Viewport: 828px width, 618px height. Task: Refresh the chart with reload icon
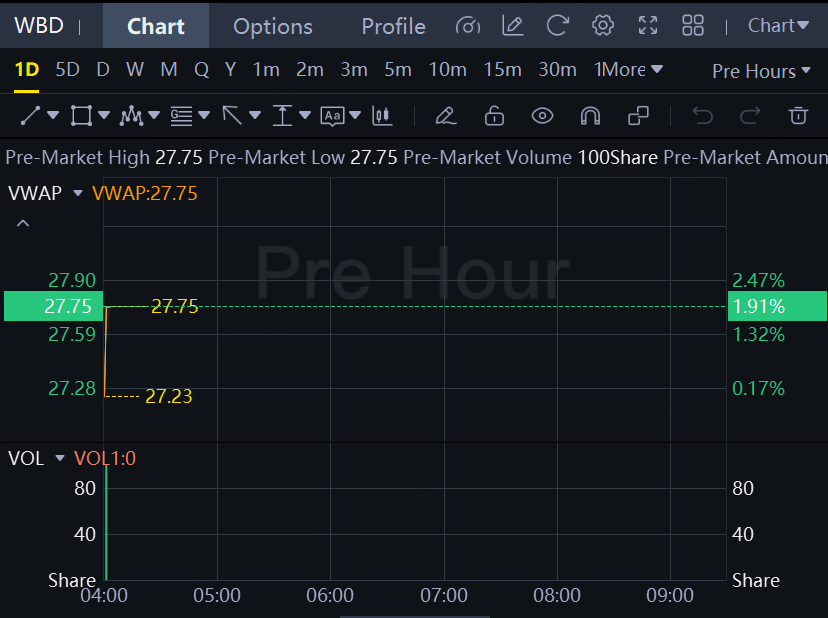pos(558,25)
